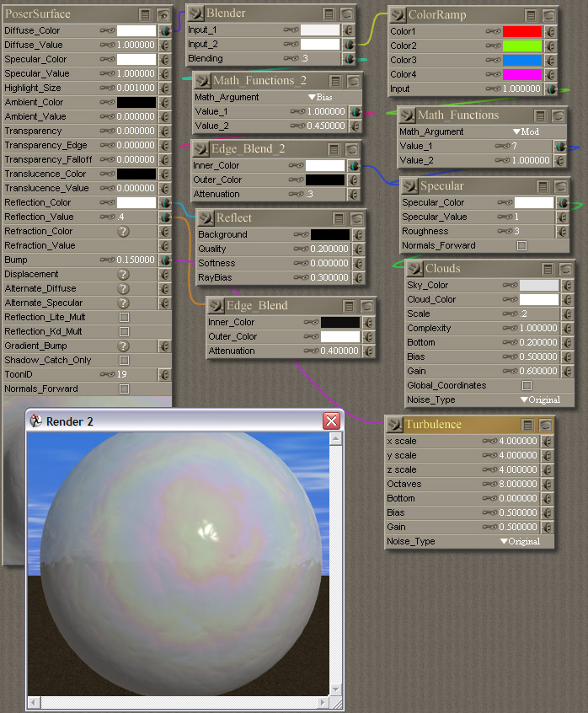Toggle Normals_Forward checkbox in PoserSurface
This screenshot has width=588, height=713.
(124, 389)
